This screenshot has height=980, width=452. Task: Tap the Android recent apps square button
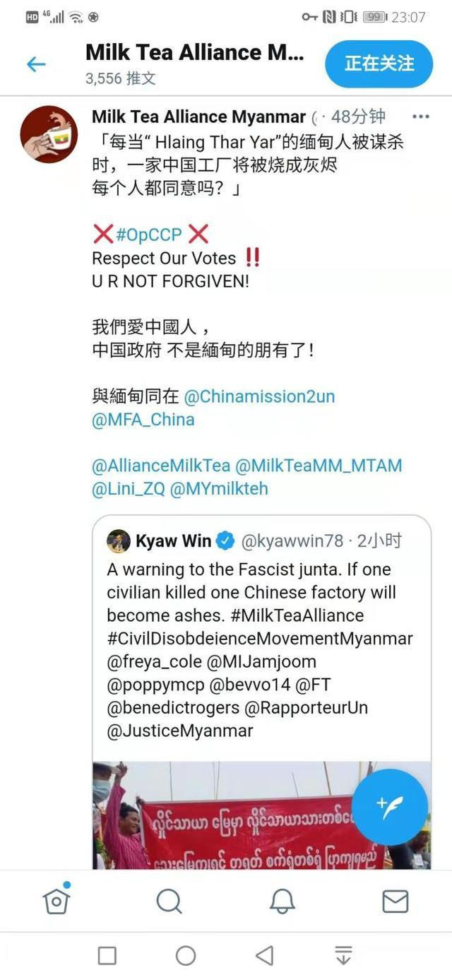107,956
